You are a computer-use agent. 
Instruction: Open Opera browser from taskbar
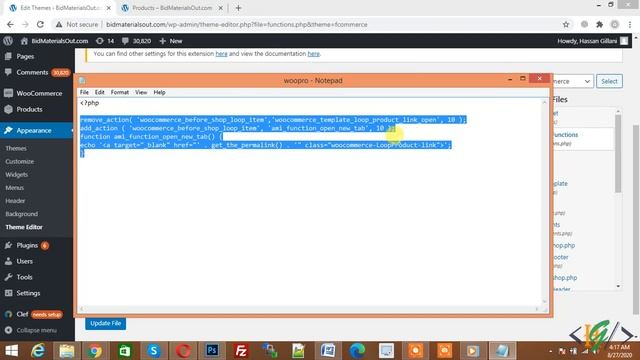point(183,351)
